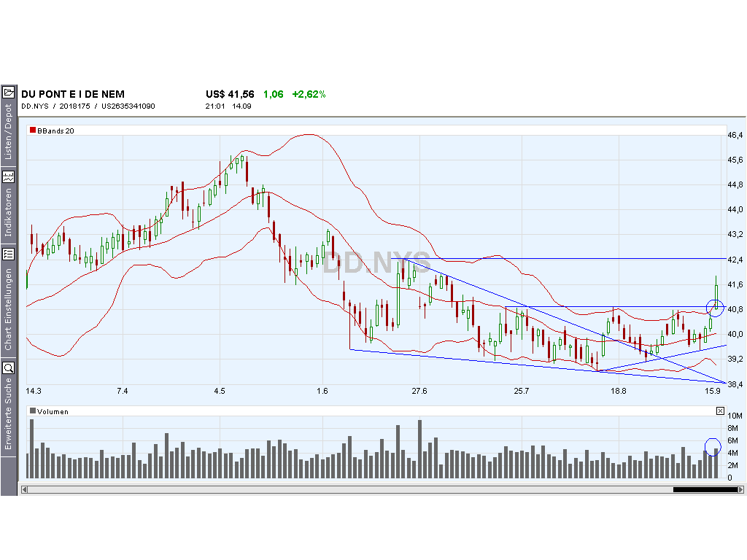
Task: Close the Volumen panel with its X
Action: [720, 411]
